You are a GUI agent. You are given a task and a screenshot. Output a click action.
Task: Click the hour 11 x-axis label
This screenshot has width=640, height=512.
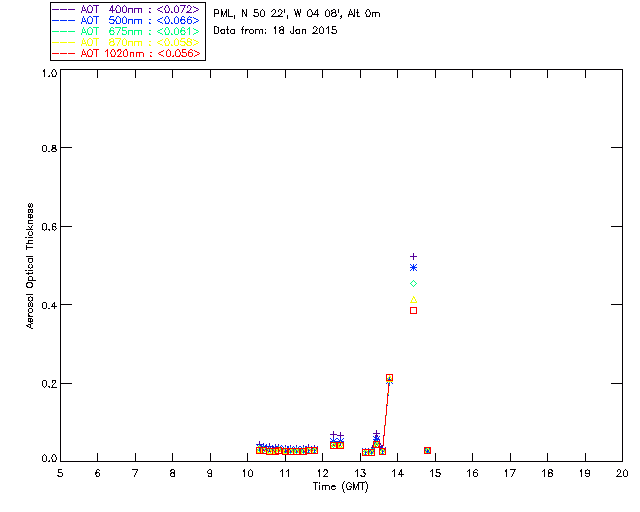(285, 473)
